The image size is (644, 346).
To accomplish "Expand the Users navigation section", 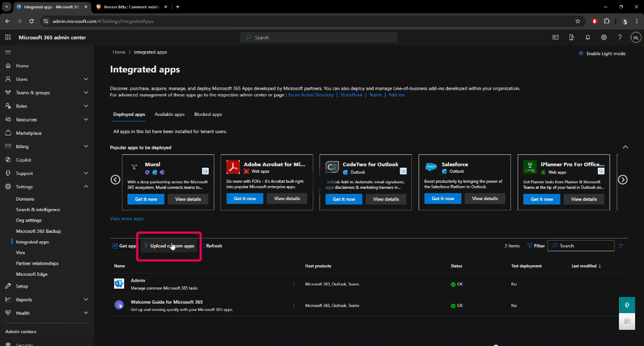I will [x=86, y=79].
